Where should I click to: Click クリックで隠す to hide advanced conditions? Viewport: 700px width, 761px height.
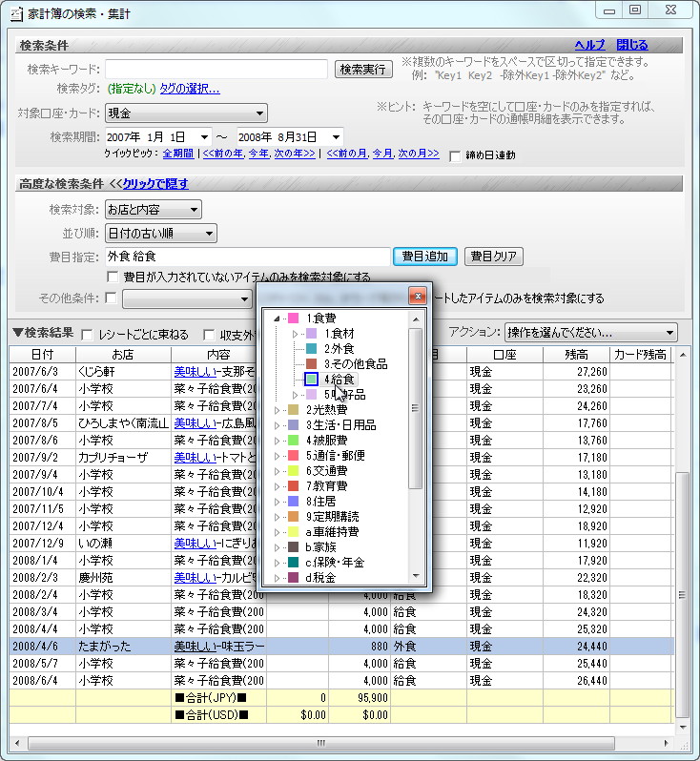click(x=155, y=184)
